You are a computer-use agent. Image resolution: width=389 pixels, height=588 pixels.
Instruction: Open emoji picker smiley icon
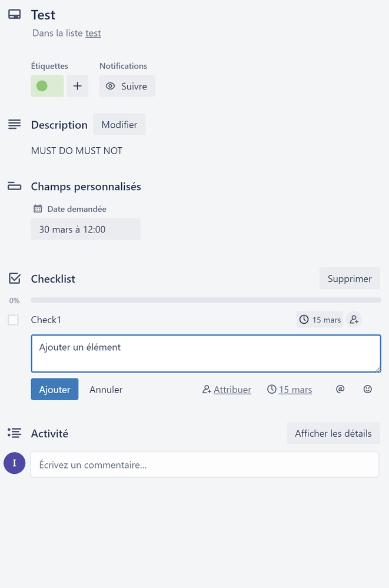click(368, 389)
